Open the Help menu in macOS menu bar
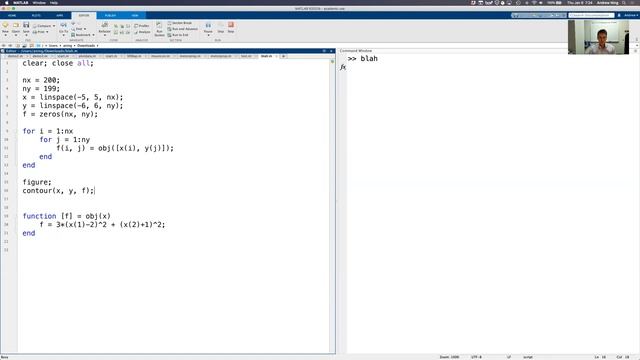The width and height of the screenshot is (640, 360). (54, 2)
